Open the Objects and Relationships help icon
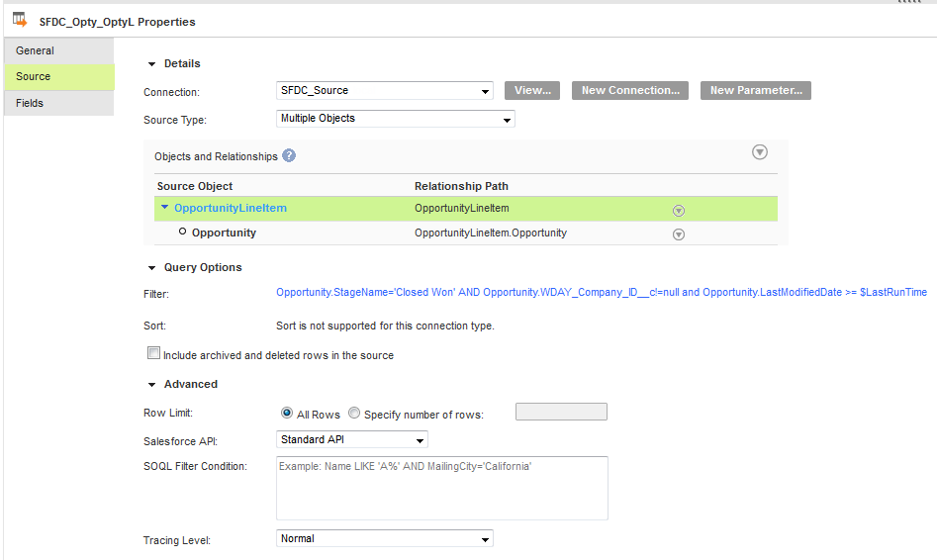This screenshot has width=937, height=560. [289, 155]
